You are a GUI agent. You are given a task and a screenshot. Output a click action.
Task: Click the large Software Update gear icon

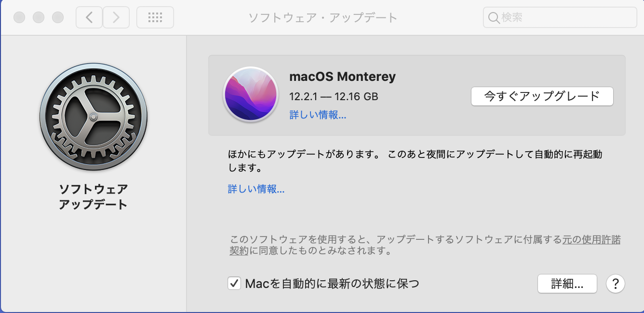pos(94,117)
